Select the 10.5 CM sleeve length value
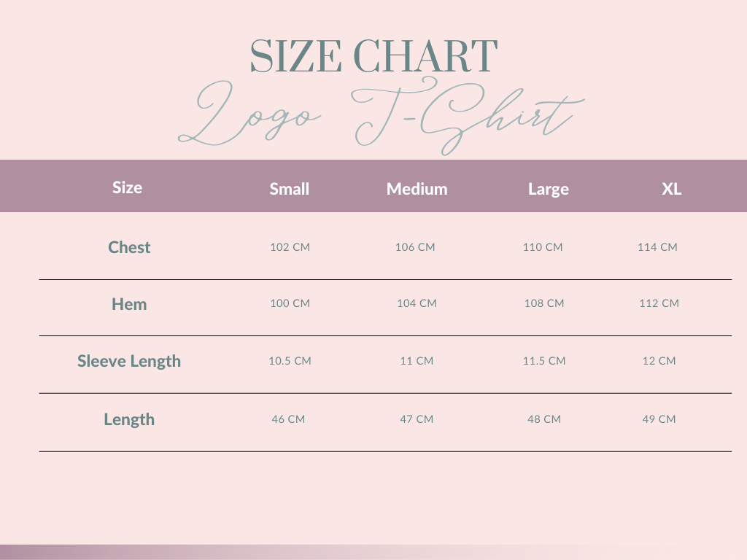747x560 pixels. click(x=290, y=361)
